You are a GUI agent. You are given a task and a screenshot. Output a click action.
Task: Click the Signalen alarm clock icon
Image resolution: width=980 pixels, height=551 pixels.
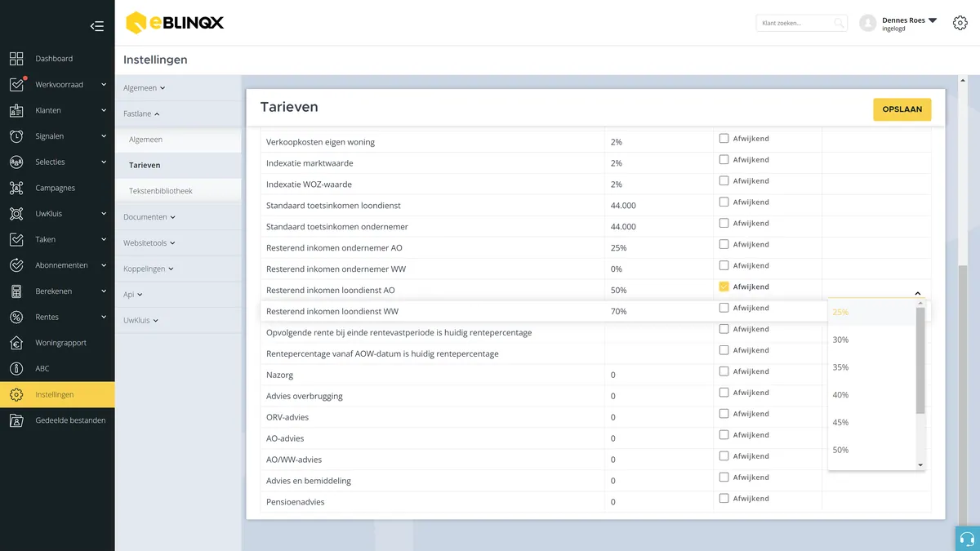tap(16, 136)
